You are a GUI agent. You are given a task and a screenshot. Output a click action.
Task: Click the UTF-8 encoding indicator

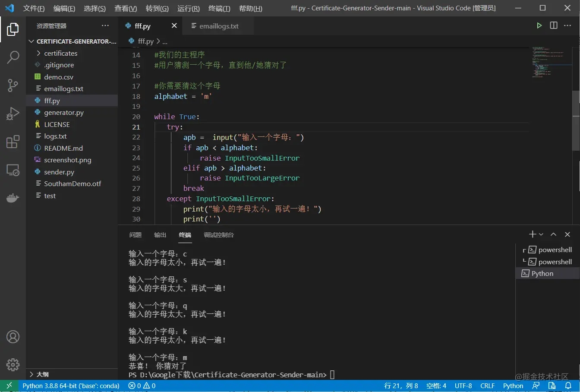point(463,386)
